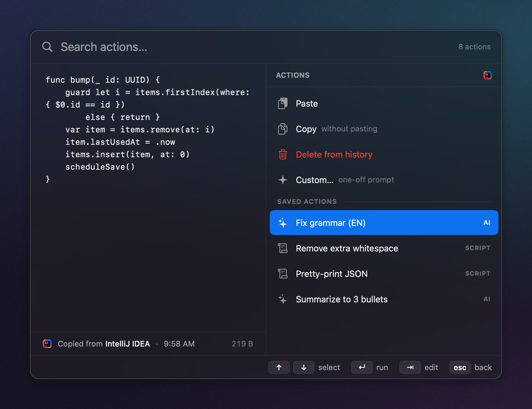The width and height of the screenshot is (532, 409).
Task: Click the sparkle icon beside Custom
Action: click(x=282, y=180)
